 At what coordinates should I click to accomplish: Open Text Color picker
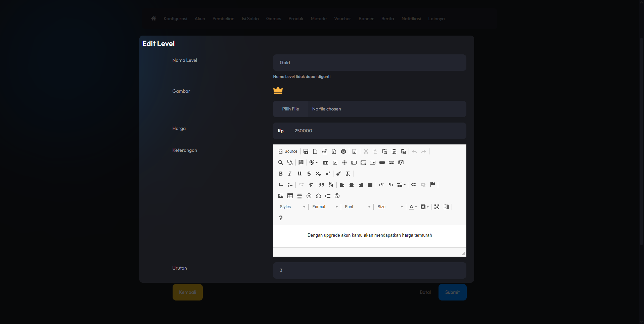pyautogui.click(x=413, y=207)
